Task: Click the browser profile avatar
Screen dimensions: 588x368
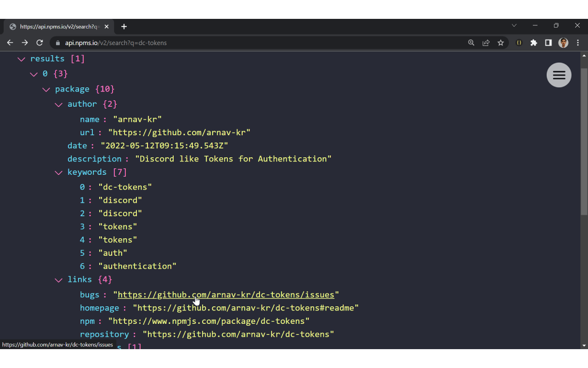Action: tap(563, 42)
